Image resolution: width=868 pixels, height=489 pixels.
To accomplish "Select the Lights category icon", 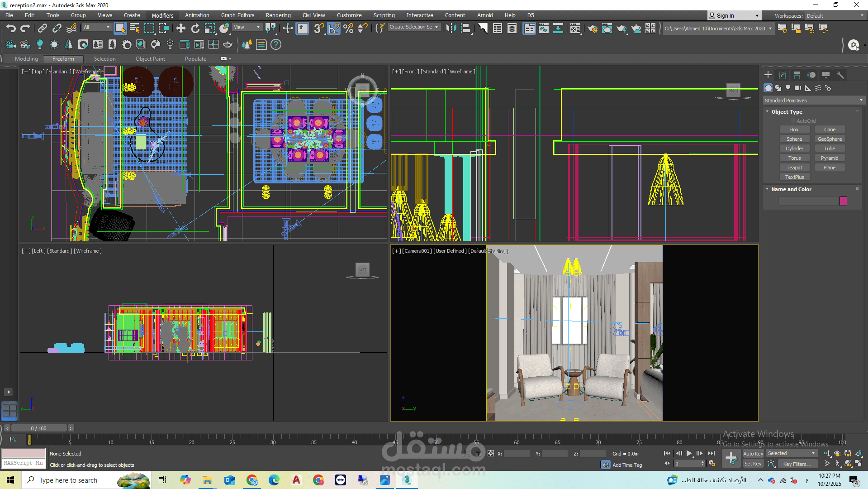I will 788,88.
